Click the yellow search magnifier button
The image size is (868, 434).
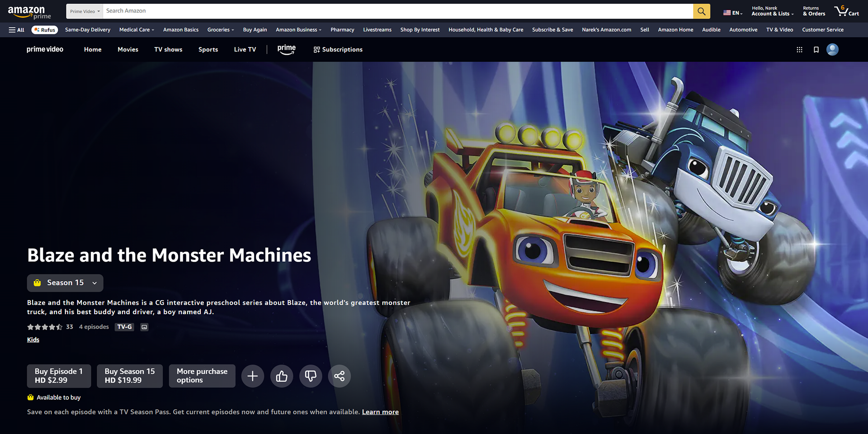pos(701,11)
